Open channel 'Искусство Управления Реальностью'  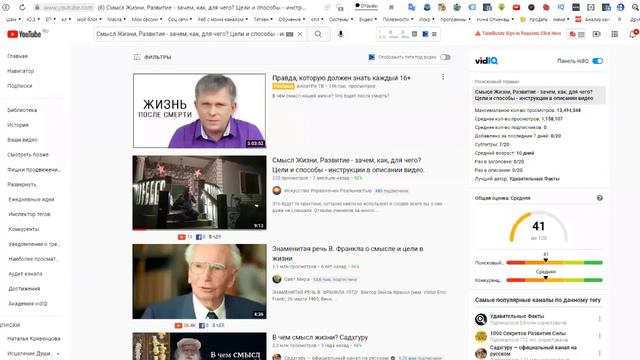click(x=328, y=191)
